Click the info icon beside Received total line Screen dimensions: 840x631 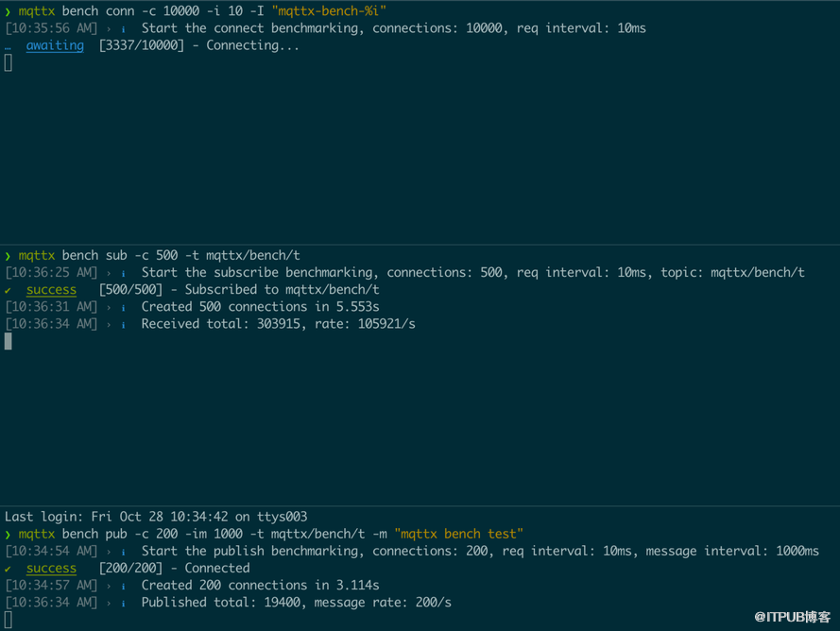123,324
